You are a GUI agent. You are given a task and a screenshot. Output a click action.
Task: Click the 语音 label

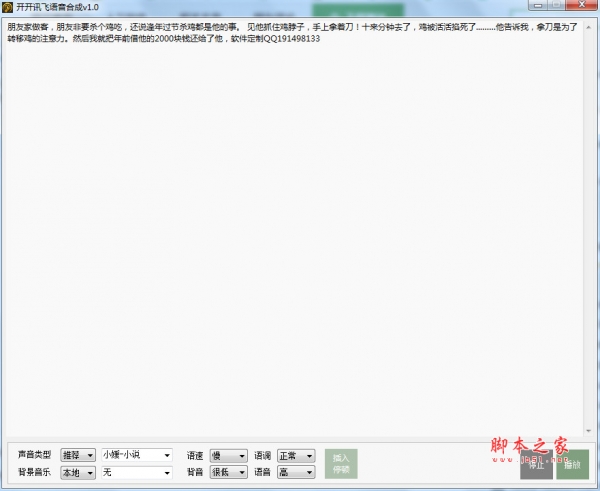click(x=262, y=472)
